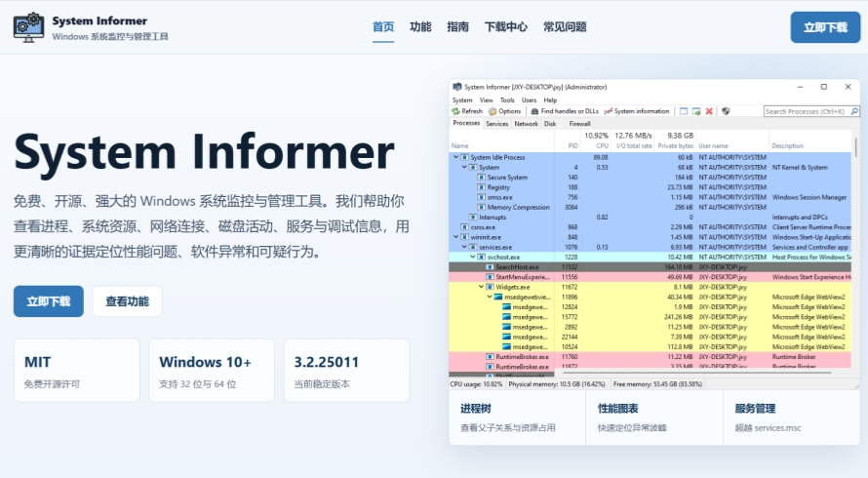This screenshot has width=868, height=478.
Task: Click the window-with-green-arrow toolbar icon
Action: point(696,111)
